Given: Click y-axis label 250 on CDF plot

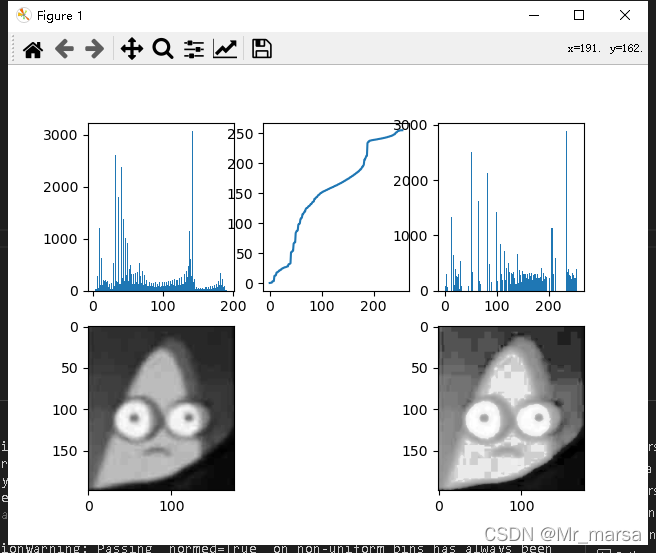Looking at the screenshot, I should tap(241, 134).
